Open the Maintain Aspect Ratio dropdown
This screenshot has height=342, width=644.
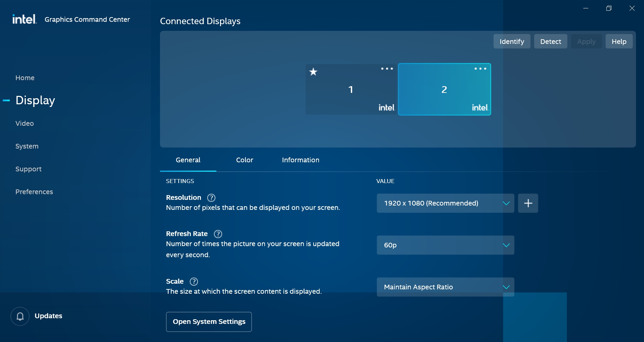pos(445,287)
